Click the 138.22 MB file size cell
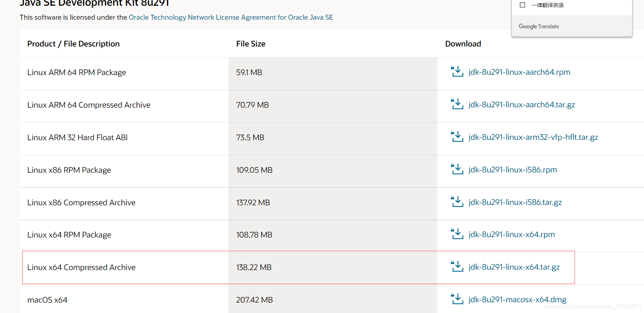 coord(333,269)
